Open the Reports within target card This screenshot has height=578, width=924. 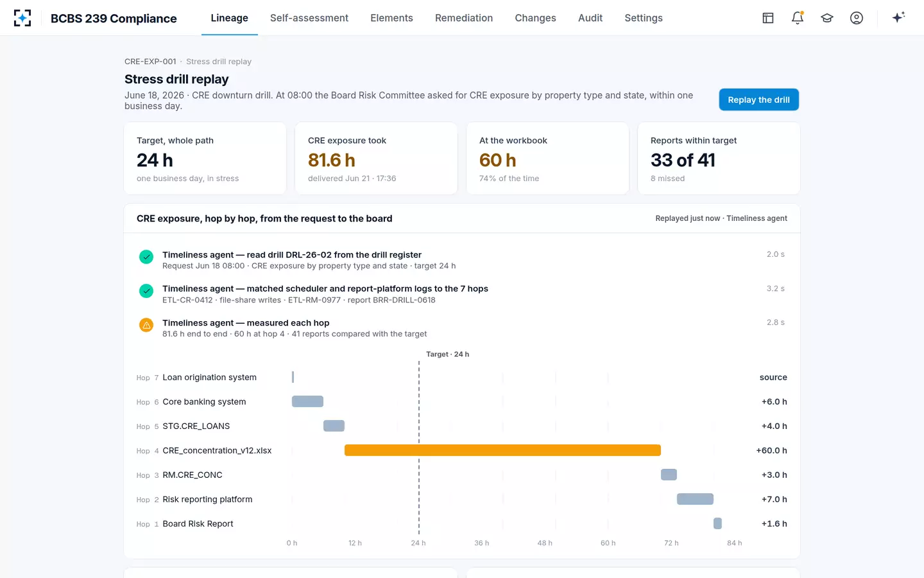(x=719, y=158)
